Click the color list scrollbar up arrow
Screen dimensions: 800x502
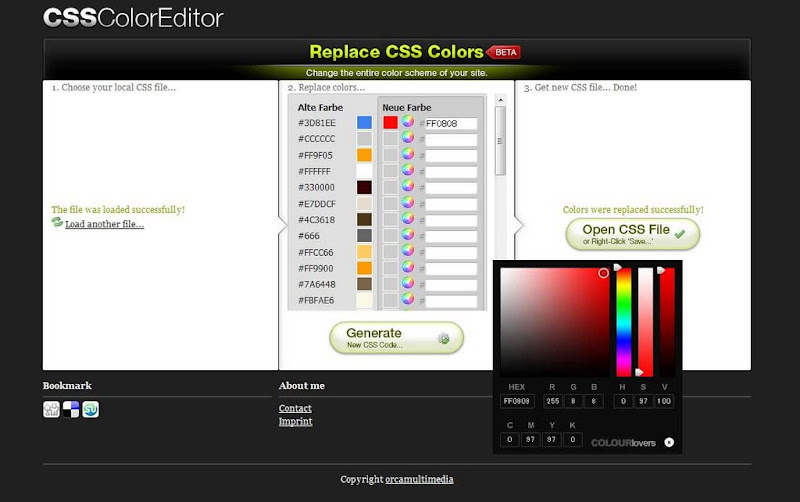[x=500, y=100]
